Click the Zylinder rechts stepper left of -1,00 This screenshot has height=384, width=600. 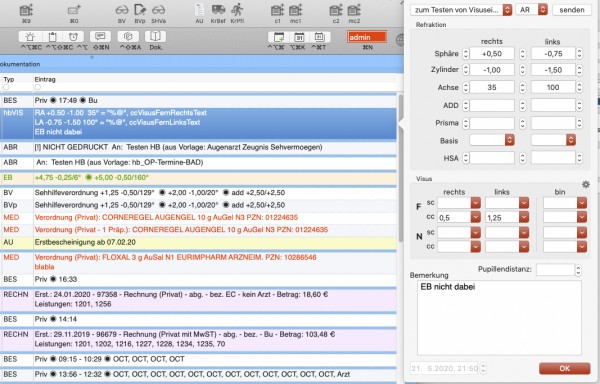point(465,70)
